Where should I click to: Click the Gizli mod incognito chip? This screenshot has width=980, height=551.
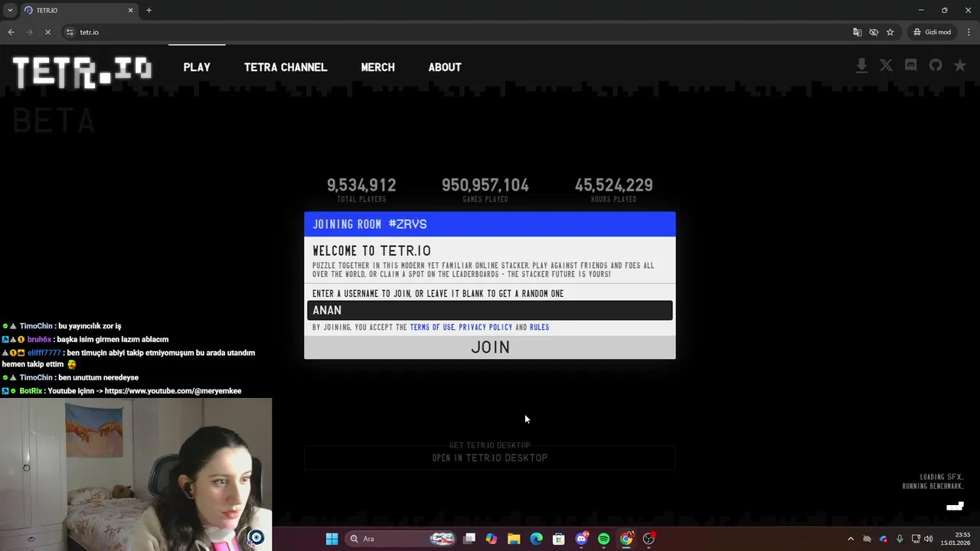click(932, 32)
